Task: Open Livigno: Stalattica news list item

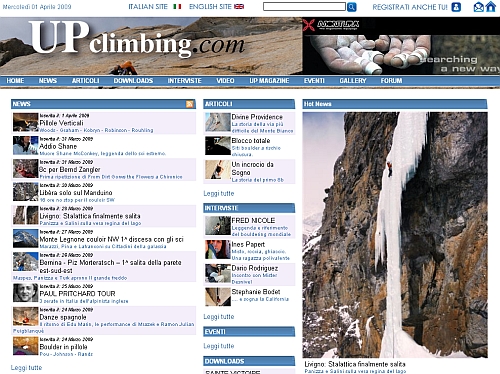Action: [x=90, y=216]
